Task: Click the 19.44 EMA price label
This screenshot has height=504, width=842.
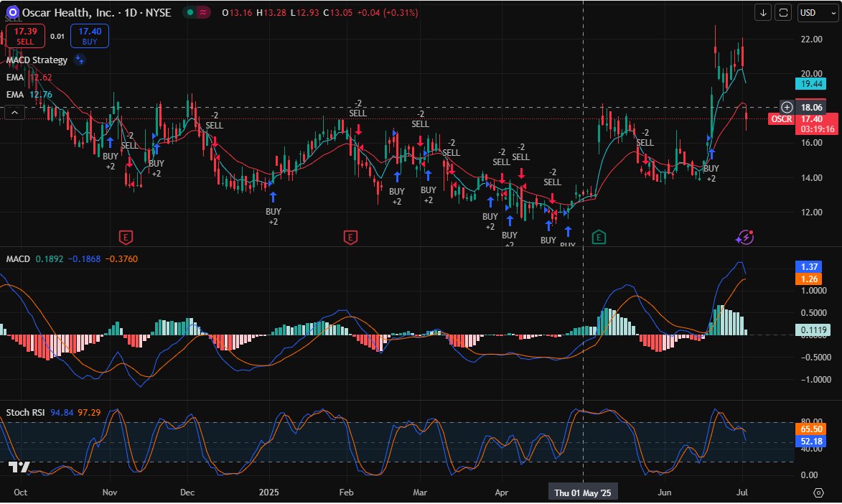Action: (x=811, y=84)
